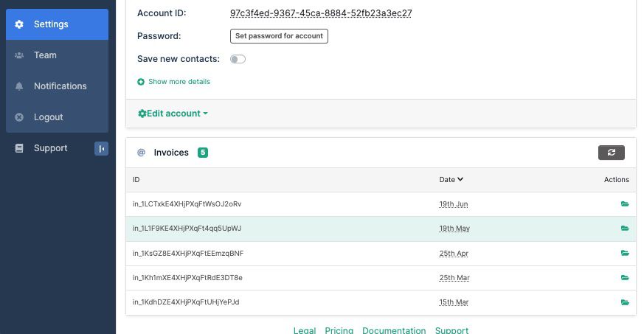Open folder icon for the 19th May invoice
This screenshot has height=334, width=644.
click(x=625, y=229)
